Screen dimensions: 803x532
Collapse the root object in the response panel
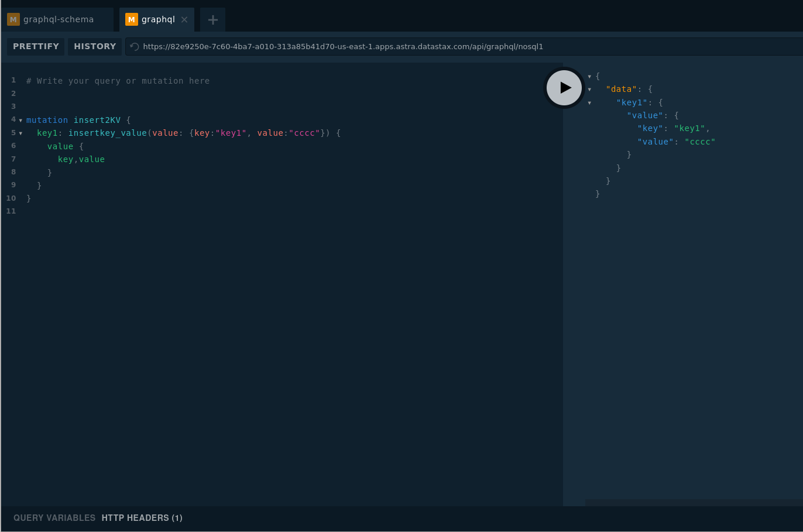click(x=589, y=76)
